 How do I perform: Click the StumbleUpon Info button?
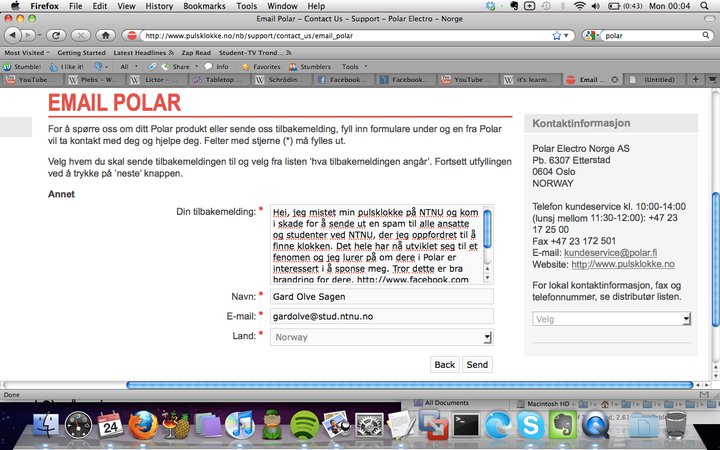coord(217,67)
